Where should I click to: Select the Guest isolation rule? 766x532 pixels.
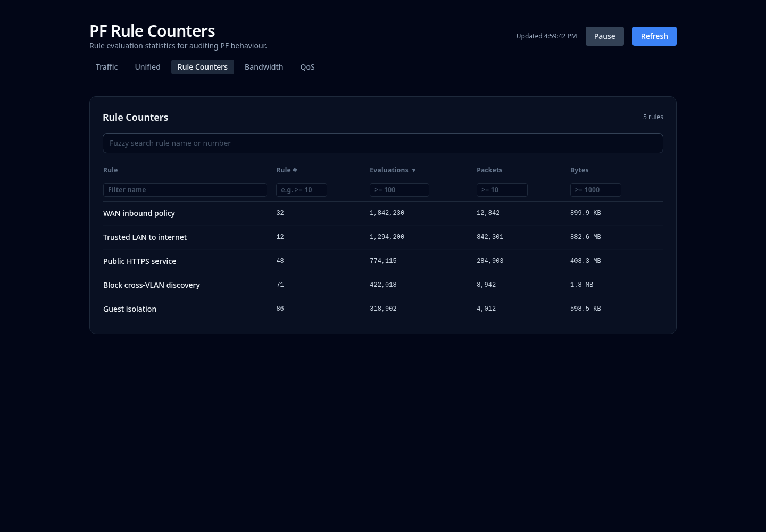[x=383, y=309]
